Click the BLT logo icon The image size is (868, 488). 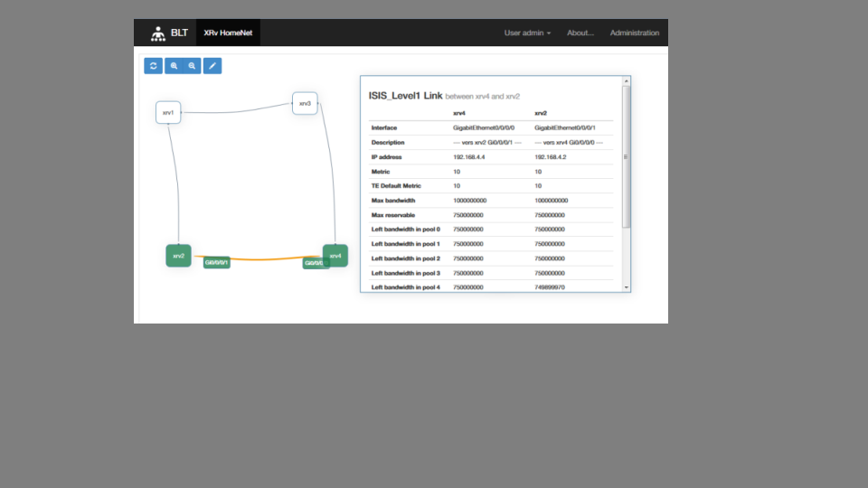coord(158,33)
